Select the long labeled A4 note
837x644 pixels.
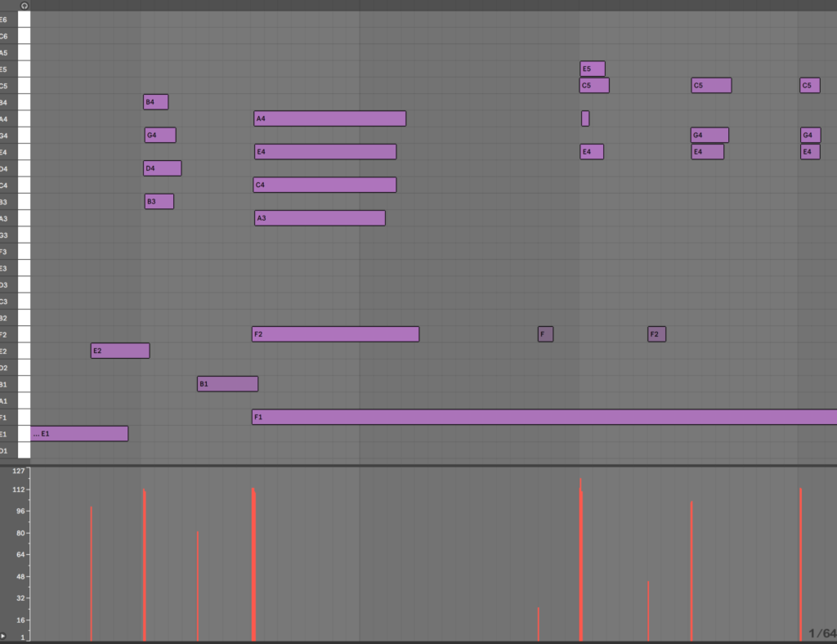click(329, 119)
